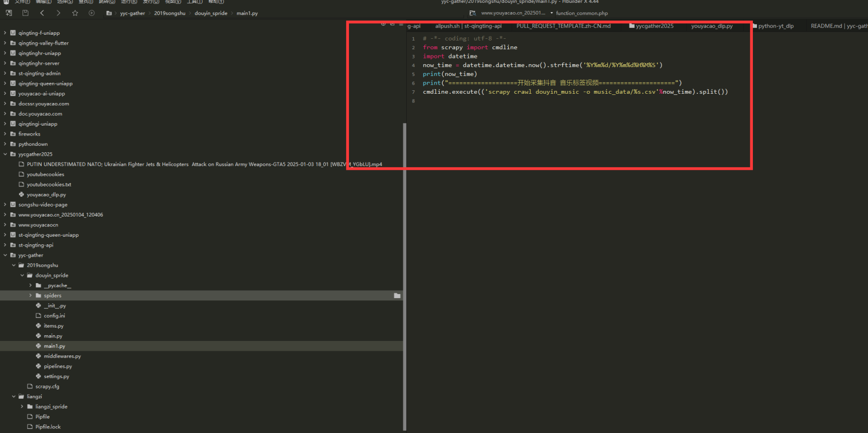Select doc.youyacao.com in the tree
This screenshot has height=433, width=868.
pyautogui.click(x=41, y=113)
